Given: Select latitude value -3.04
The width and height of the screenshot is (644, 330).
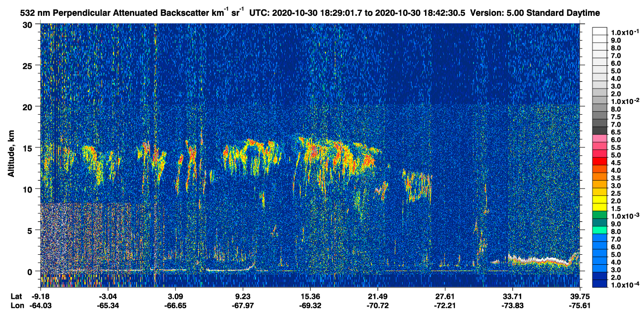Looking at the screenshot, I should pos(108,296).
